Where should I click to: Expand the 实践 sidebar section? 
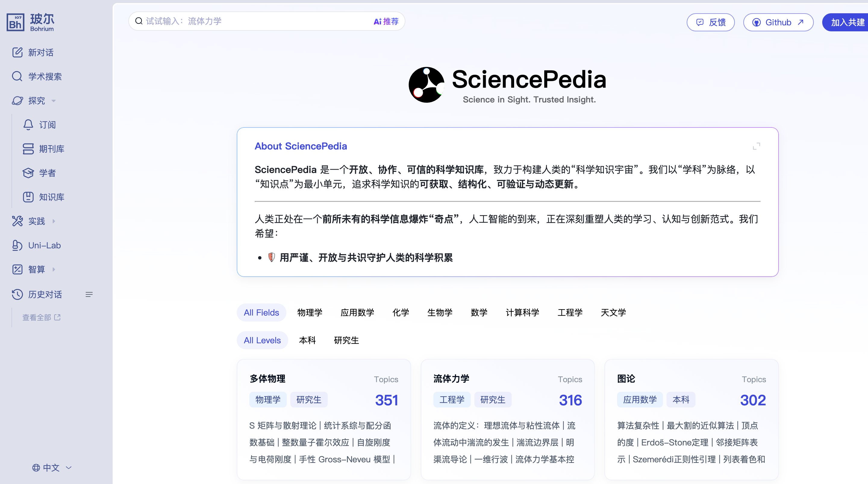click(54, 221)
